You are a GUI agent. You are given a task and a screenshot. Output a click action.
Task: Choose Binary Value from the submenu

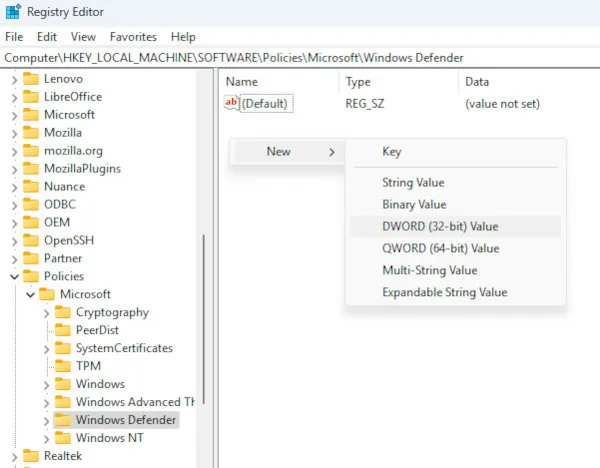pos(455,204)
